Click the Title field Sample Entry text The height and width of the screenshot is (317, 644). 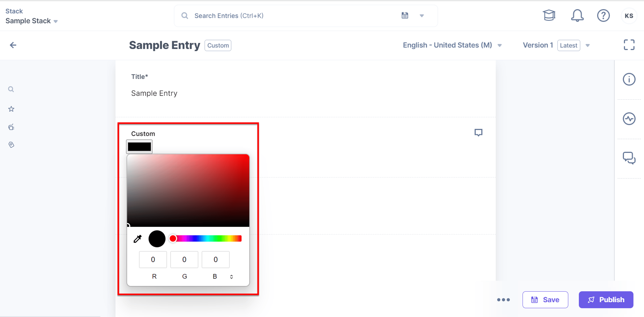[x=154, y=93]
